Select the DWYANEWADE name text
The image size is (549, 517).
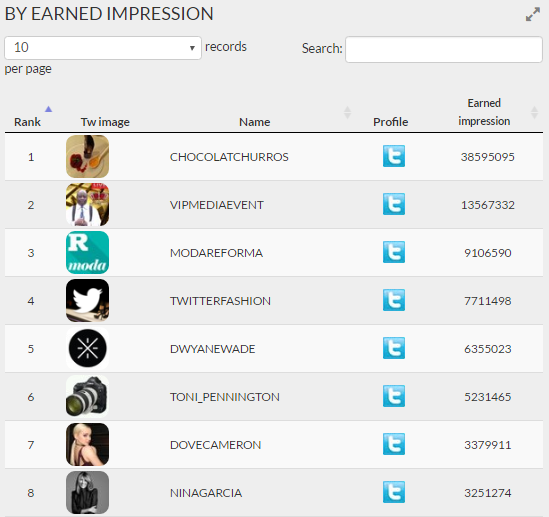pos(213,349)
